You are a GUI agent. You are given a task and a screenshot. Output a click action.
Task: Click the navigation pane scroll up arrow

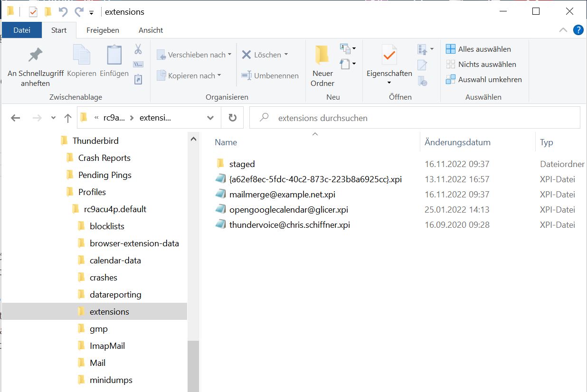[x=193, y=140]
